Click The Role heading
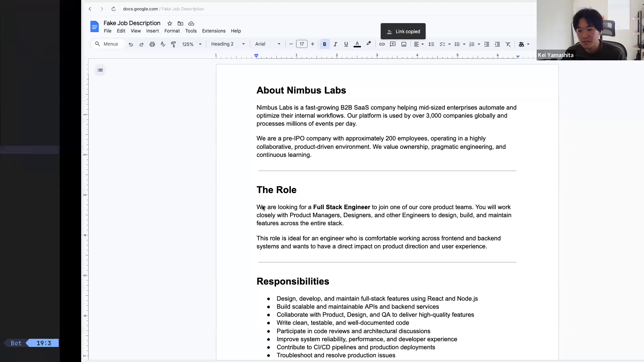This screenshot has height=362, width=644. click(x=276, y=190)
